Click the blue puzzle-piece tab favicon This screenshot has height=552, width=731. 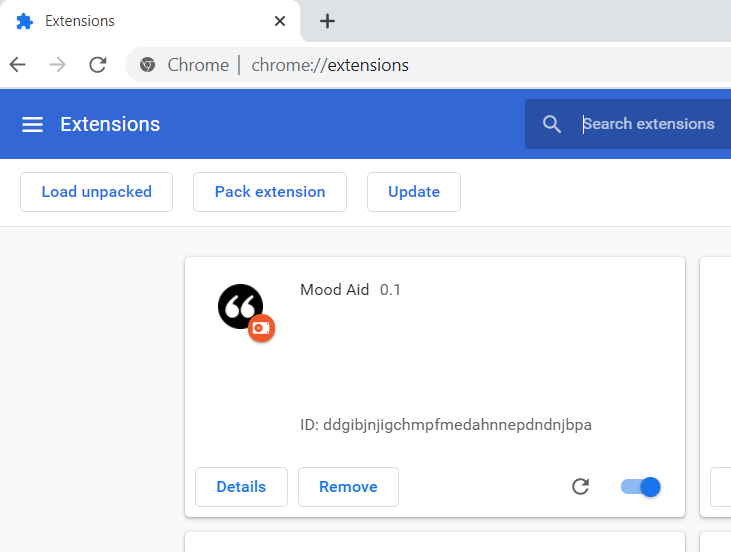point(24,21)
